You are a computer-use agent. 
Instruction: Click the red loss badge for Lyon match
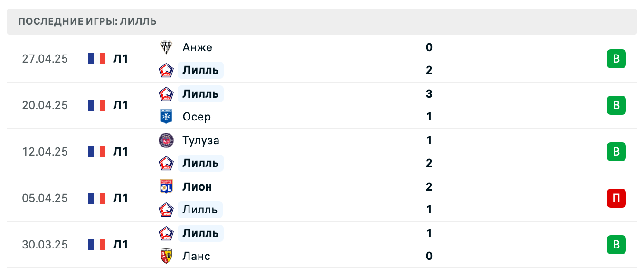coord(616,198)
